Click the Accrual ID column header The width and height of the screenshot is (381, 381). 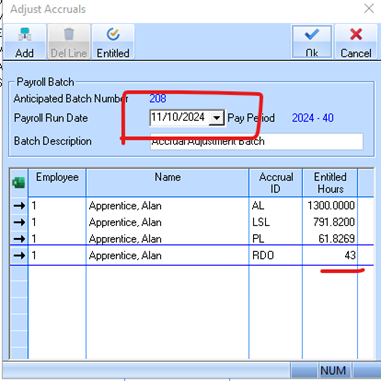(276, 183)
